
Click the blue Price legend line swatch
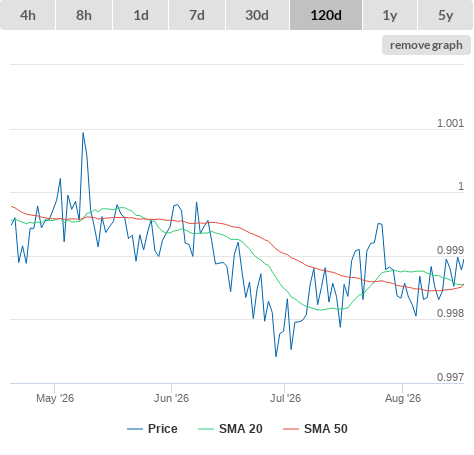(135, 429)
